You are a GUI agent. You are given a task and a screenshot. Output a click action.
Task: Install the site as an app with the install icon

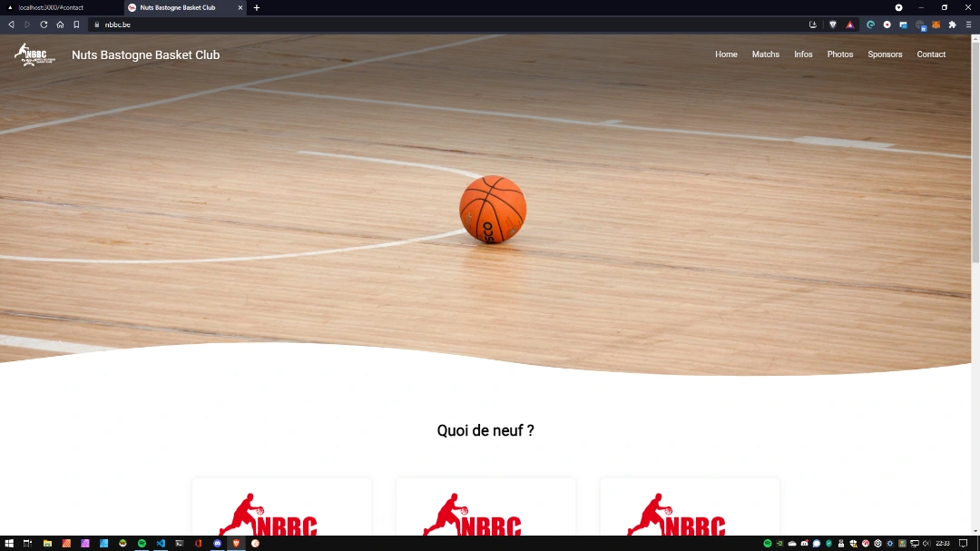812,25
